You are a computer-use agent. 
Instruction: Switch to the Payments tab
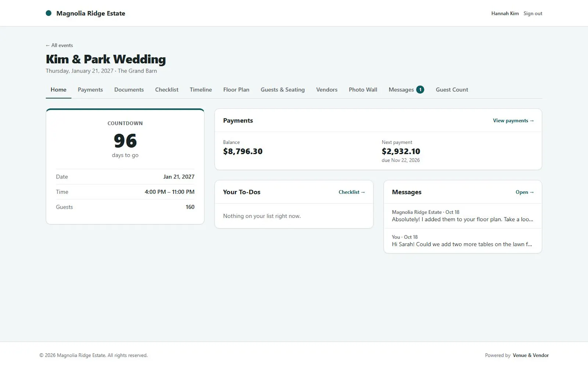point(90,89)
